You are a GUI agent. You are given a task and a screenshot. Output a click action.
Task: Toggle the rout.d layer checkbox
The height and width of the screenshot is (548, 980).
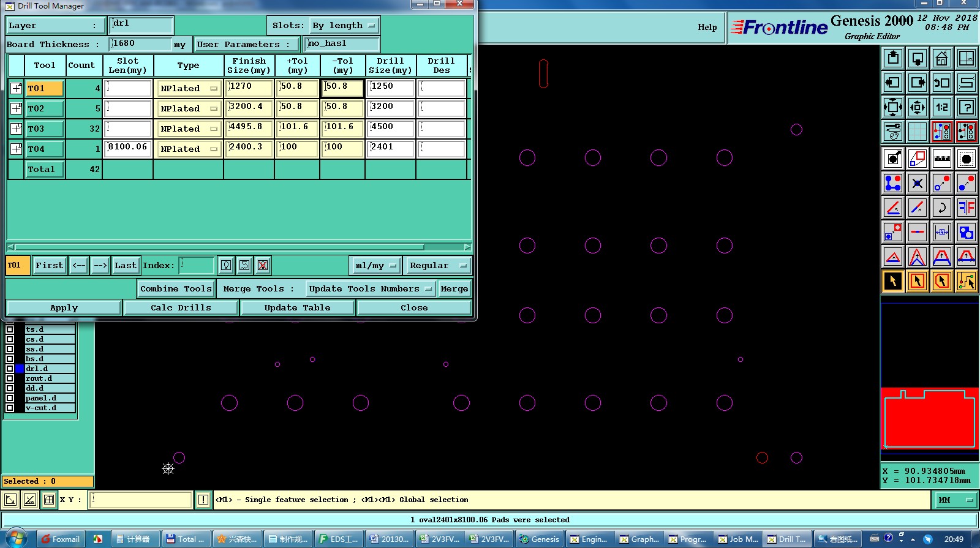(x=10, y=378)
